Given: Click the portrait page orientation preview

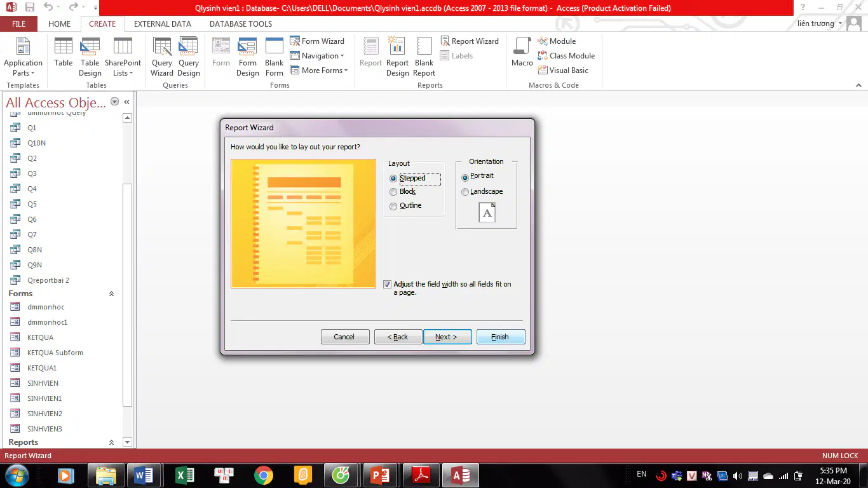Looking at the screenshot, I should [x=487, y=212].
